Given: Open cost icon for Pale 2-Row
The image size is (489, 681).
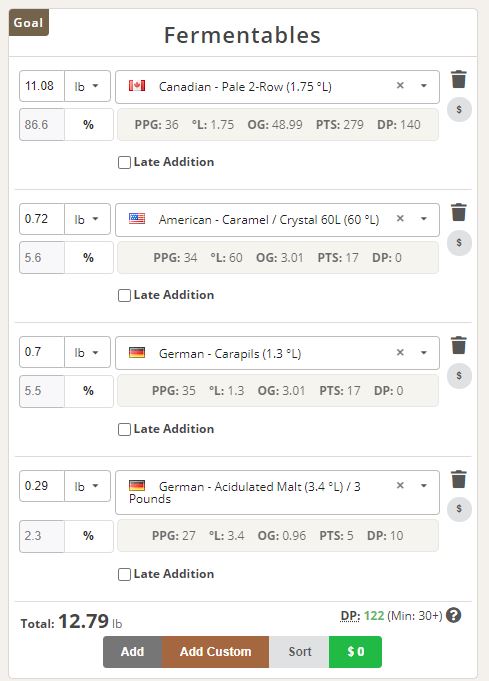Looking at the screenshot, I should (459, 109).
